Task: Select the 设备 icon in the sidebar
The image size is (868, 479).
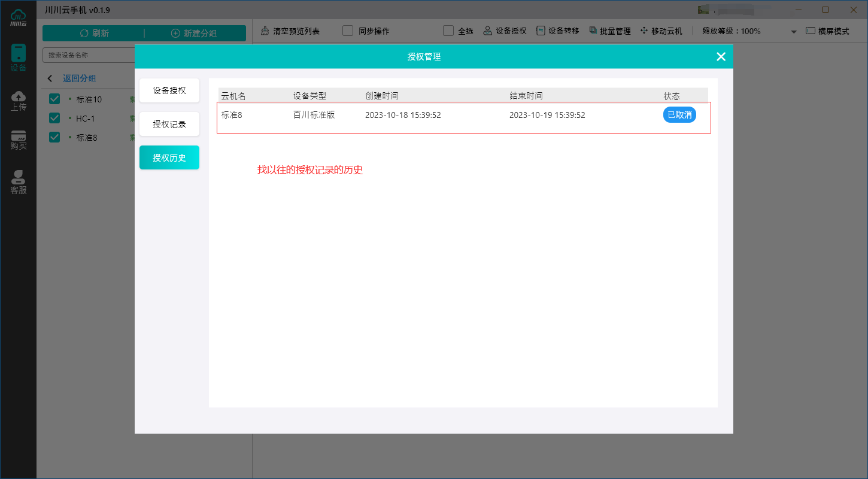Action: tap(18, 57)
